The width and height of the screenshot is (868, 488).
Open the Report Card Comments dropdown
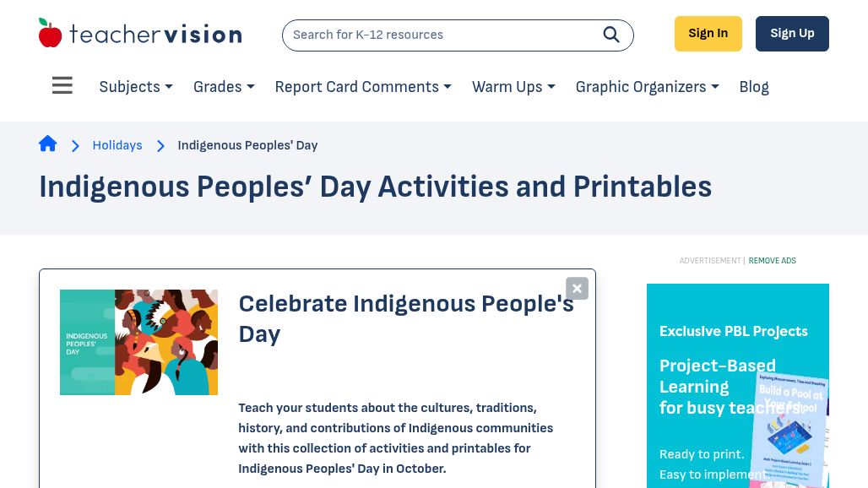[x=363, y=87]
